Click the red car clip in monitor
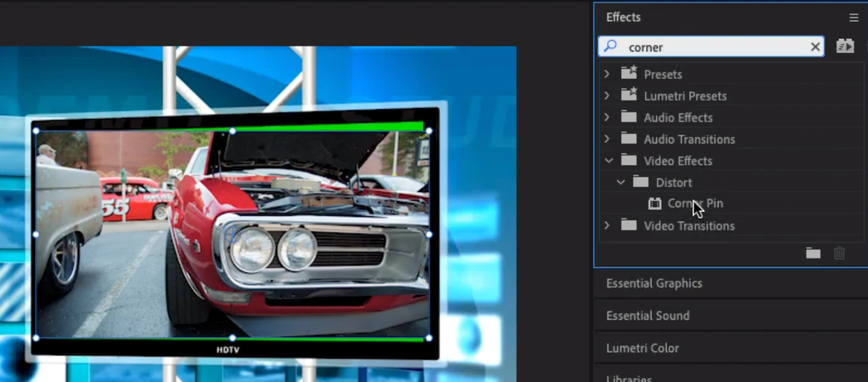This screenshot has width=868, height=382. click(232, 234)
